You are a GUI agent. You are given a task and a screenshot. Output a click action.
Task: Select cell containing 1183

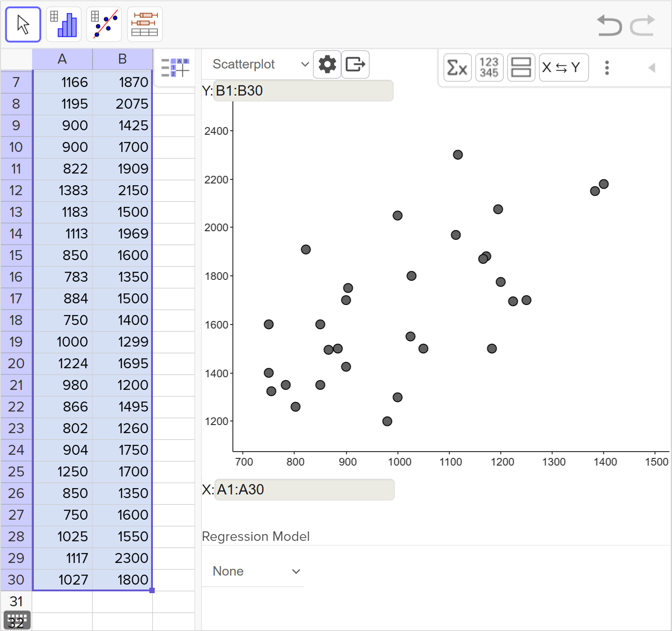(x=62, y=212)
